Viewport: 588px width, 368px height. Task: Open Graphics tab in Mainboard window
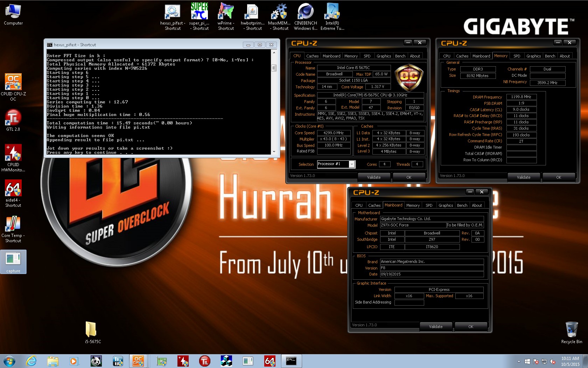click(x=446, y=205)
